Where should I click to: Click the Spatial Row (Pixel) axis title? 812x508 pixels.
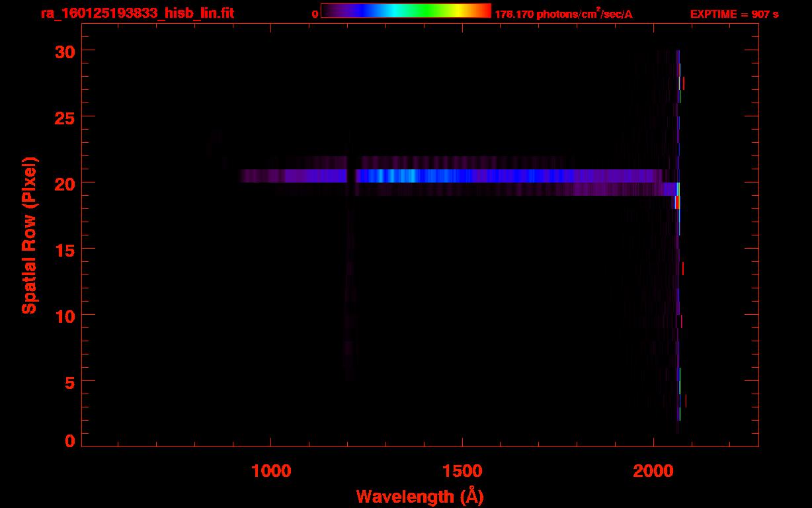tap(29, 235)
